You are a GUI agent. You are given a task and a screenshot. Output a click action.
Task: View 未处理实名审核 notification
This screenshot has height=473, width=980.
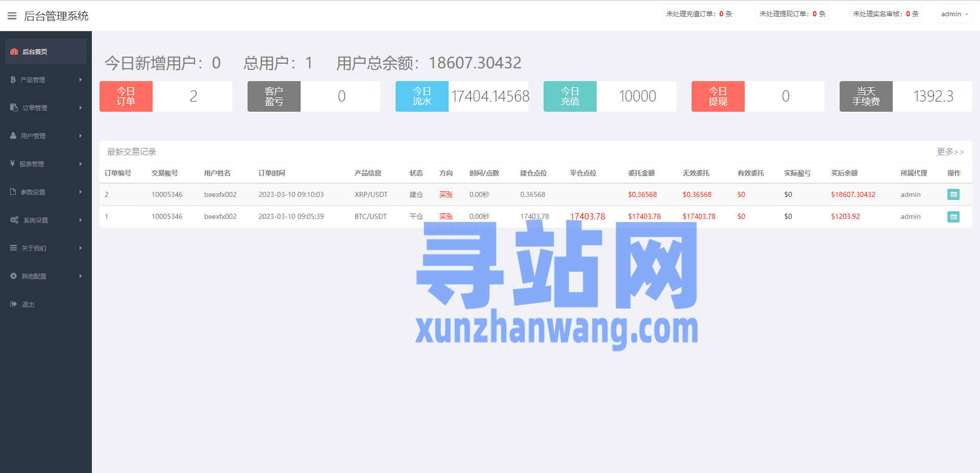[886, 14]
